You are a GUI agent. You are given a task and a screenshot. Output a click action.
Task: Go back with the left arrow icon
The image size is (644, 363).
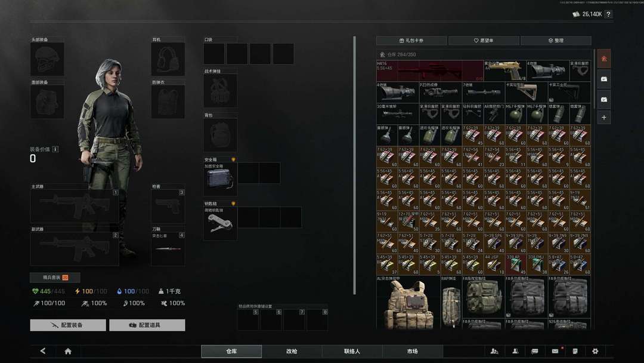(43, 351)
